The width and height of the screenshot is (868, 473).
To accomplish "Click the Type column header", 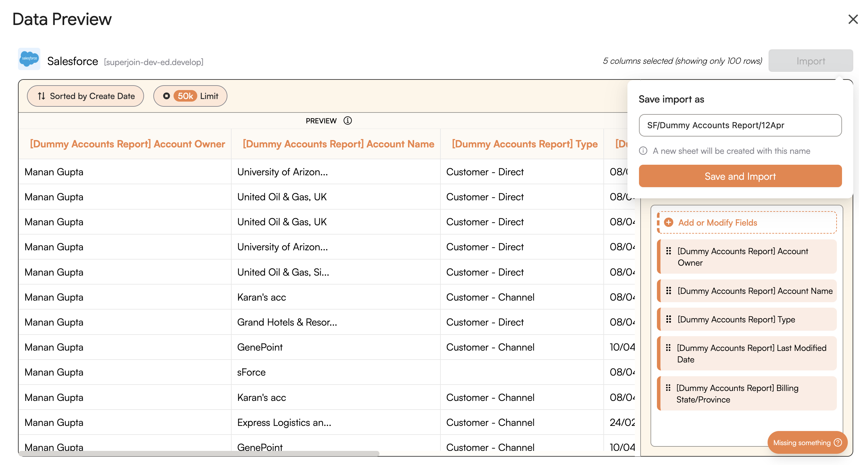I will pyautogui.click(x=524, y=144).
